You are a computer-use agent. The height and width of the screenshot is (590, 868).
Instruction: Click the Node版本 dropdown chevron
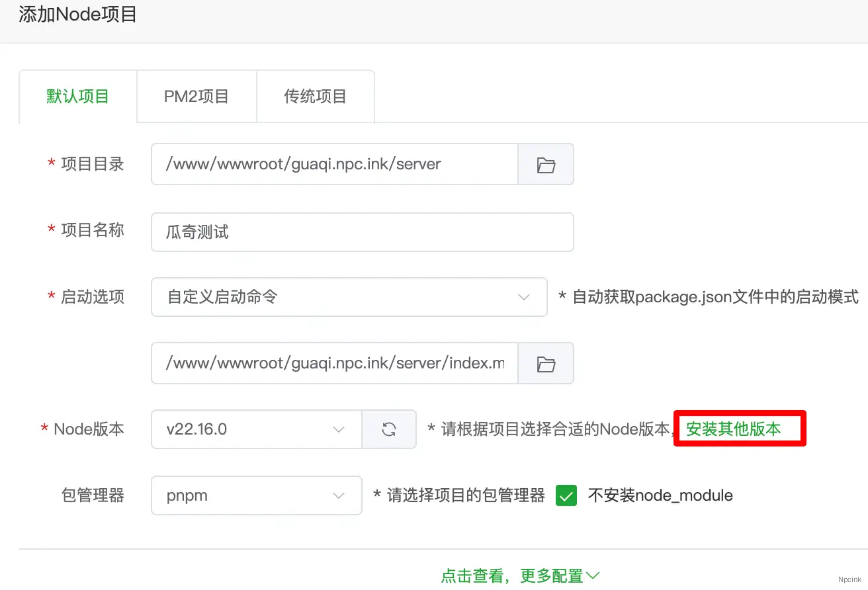[x=339, y=429]
